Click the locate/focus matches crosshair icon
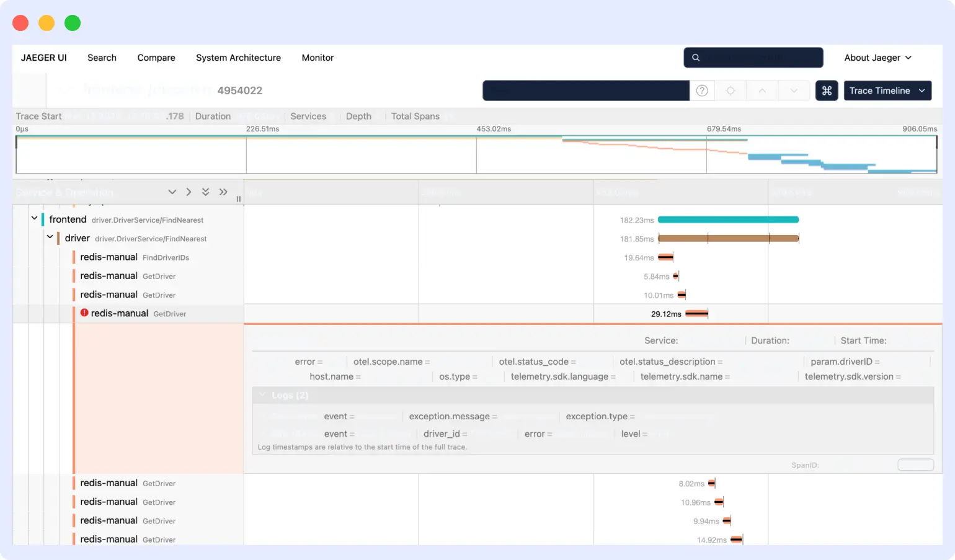This screenshot has width=955, height=560. click(x=731, y=91)
